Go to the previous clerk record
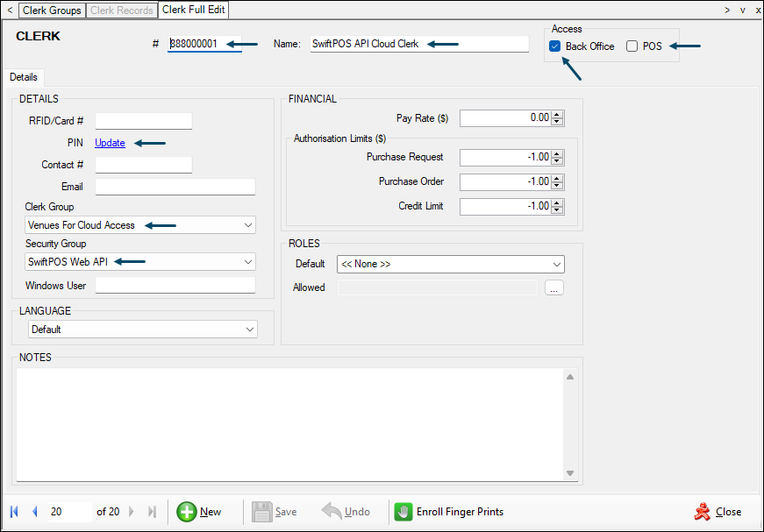This screenshot has width=764, height=532. [34, 512]
